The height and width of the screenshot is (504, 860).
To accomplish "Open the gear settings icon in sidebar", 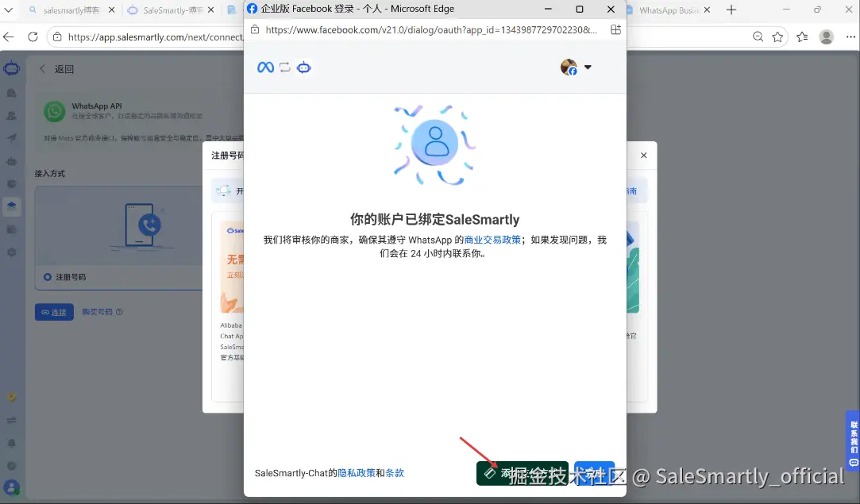I will pos(12,252).
